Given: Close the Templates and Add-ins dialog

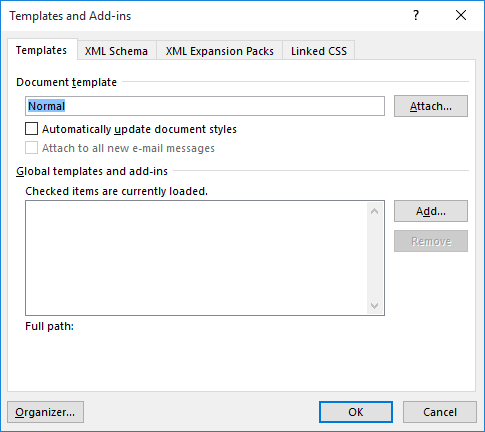Looking at the screenshot, I should (x=461, y=15).
